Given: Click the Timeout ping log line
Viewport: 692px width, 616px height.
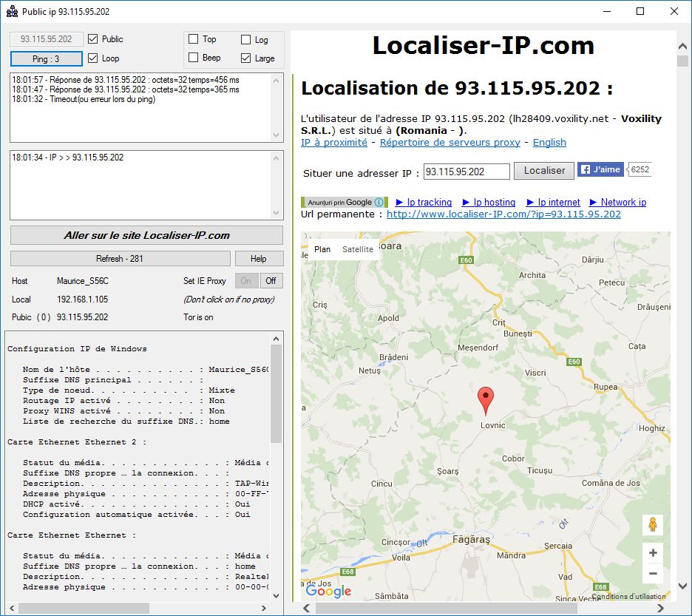Looking at the screenshot, I should click(x=84, y=99).
